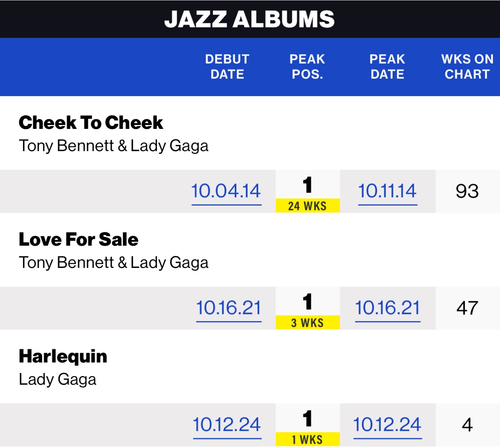Click the Peak Pos. column header
The width and height of the screenshot is (500, 448).
[307, 67]
